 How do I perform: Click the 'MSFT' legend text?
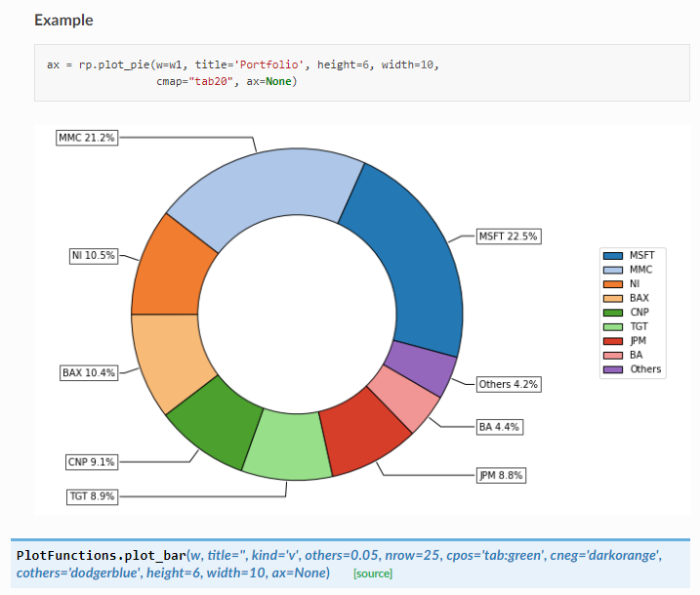click(x=642, y=256)
